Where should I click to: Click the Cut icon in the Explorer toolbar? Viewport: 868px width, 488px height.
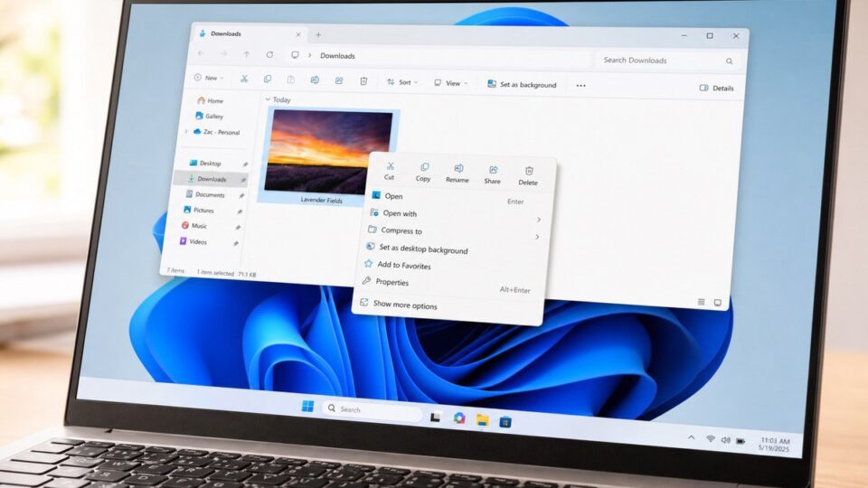[244, 80]
